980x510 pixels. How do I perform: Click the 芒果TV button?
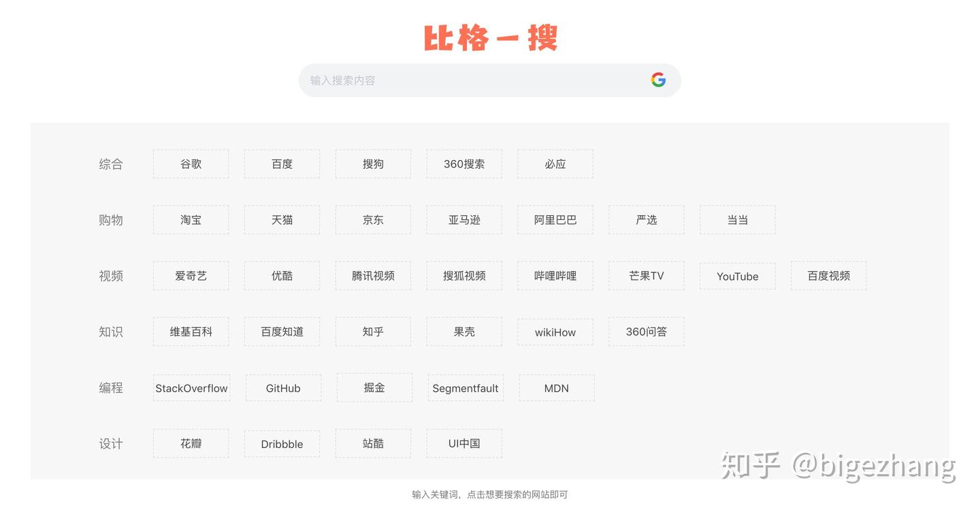647,276
